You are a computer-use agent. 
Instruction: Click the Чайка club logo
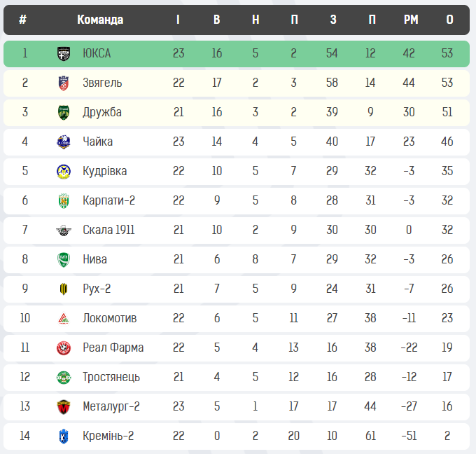[x=64, y=142]
